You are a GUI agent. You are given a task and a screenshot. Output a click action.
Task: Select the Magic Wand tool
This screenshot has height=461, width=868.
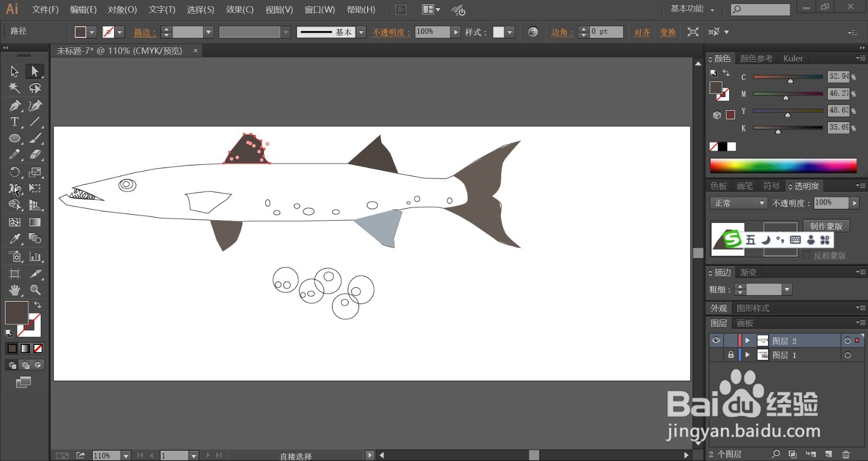15,88
